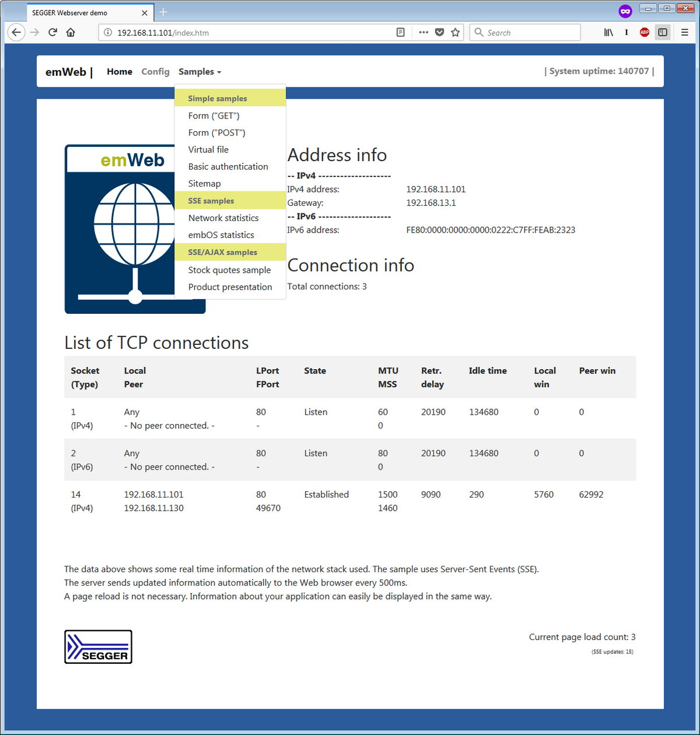Click the browser reload button
700x735 pixels.
[52, 33]
